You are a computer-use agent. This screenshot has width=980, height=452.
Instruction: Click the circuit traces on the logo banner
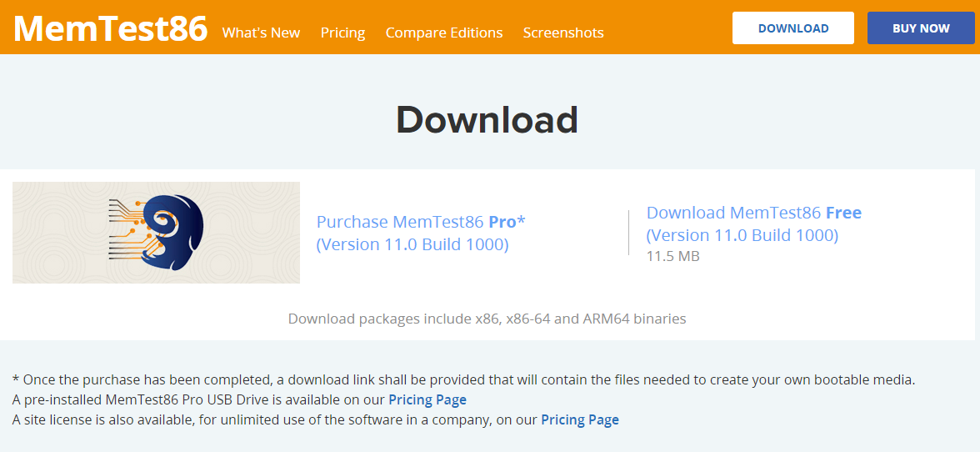(127, 229)
